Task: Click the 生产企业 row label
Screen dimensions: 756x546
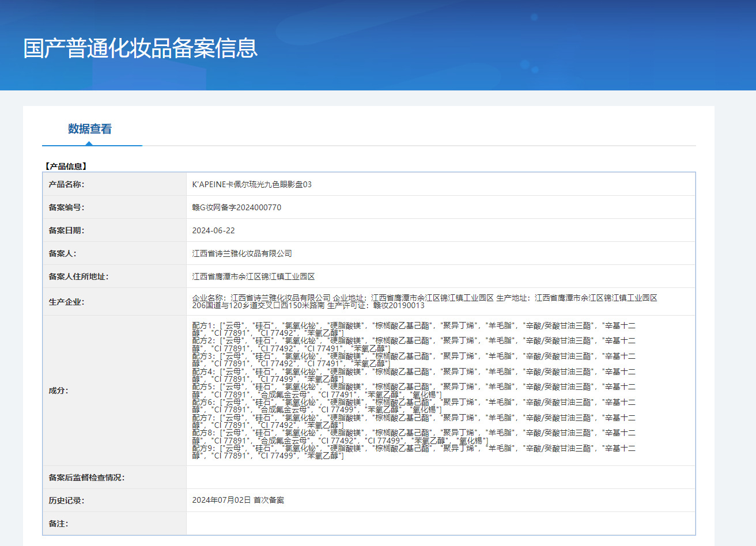Action: 66,302
